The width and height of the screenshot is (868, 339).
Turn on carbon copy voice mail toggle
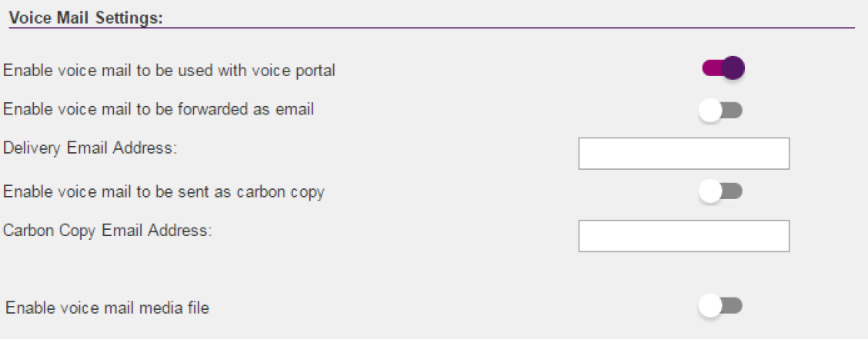[720, 191]
